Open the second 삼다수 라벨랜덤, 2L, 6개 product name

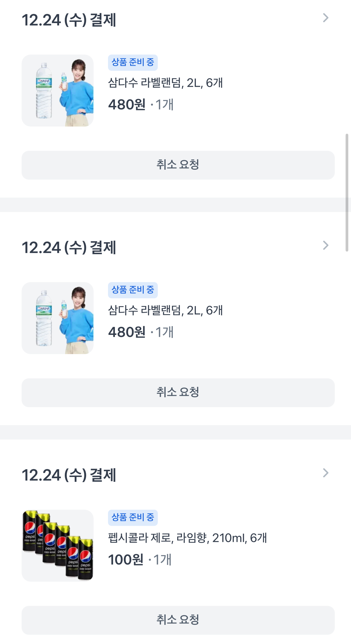point(165,310)
